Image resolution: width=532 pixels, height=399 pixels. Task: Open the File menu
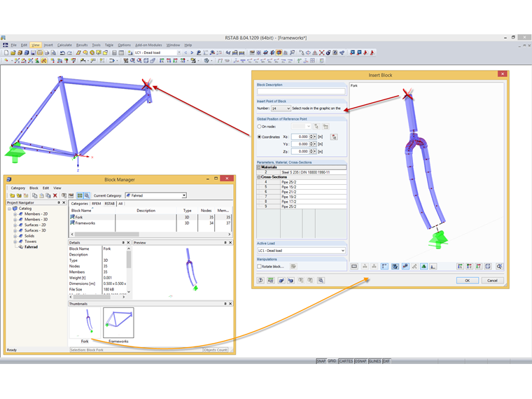13,45
